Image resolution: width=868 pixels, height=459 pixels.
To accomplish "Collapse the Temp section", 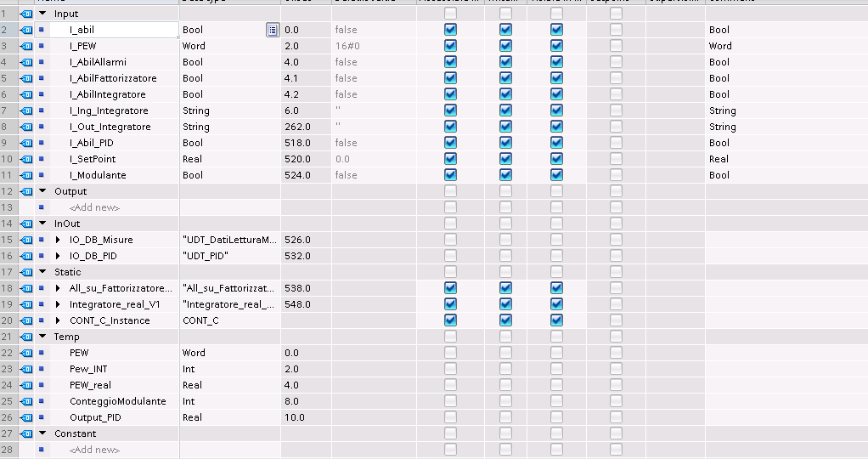I will [x=43, y=337].
